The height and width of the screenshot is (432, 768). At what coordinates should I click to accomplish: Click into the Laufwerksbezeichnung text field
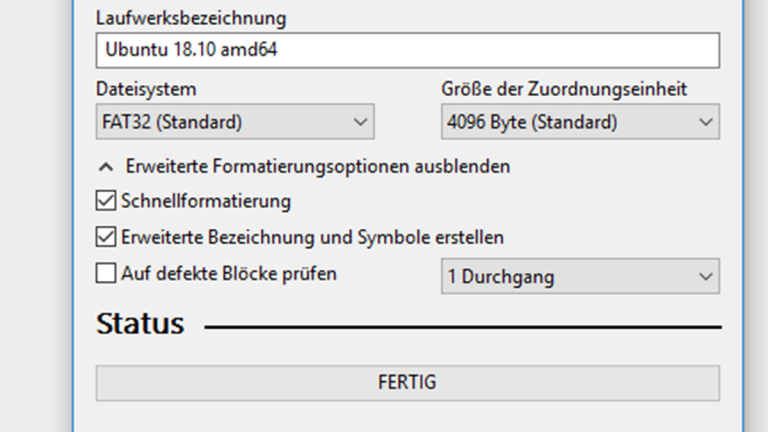pos(407,50)
